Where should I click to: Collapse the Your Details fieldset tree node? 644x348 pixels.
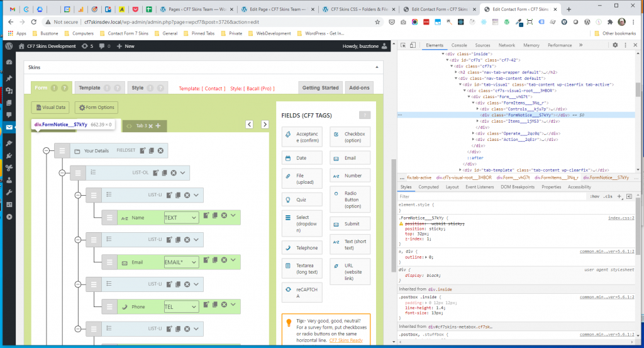tap(46, 151)
